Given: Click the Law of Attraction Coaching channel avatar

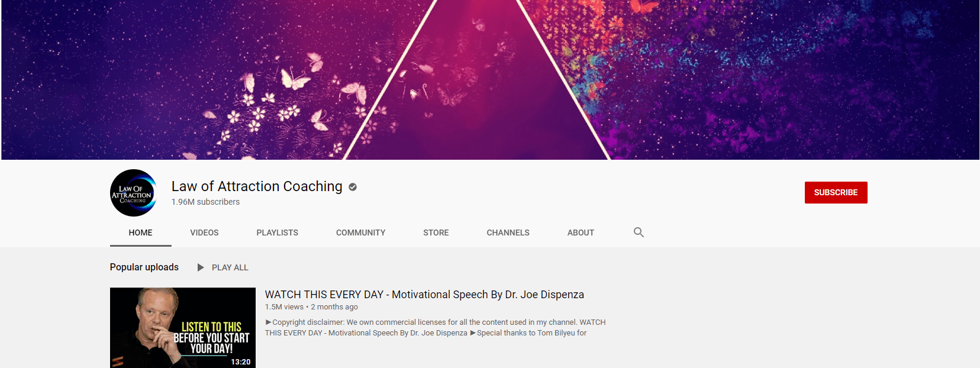Looking at the screenshot, I should pos(133,193).
